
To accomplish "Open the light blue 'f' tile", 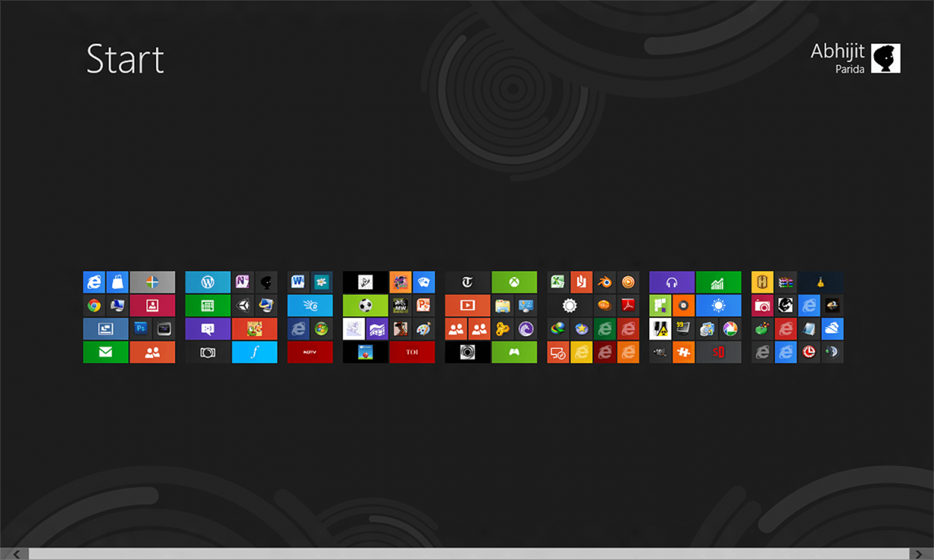I will (x=254, y=352).
